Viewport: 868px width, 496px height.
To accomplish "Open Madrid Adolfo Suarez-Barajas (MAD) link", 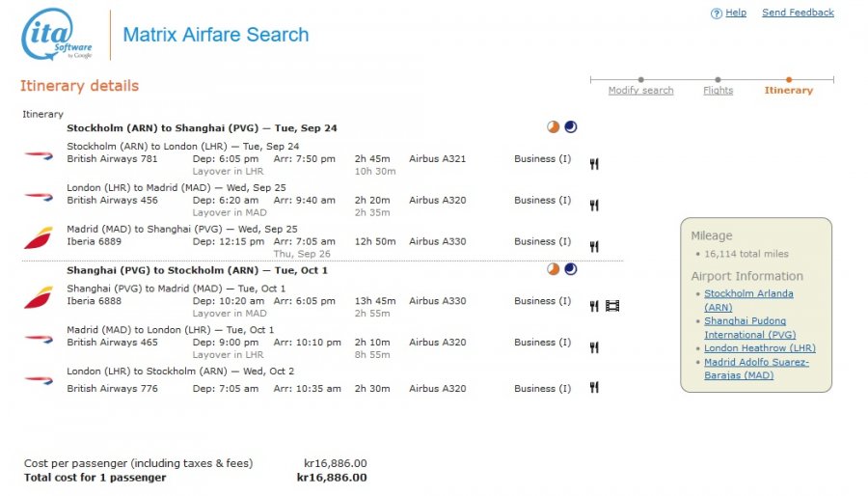I will coord(756,369).
